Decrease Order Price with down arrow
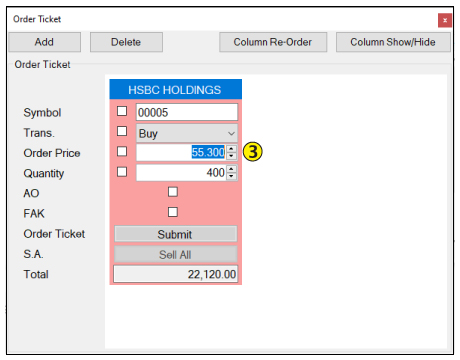 (232, 156)
